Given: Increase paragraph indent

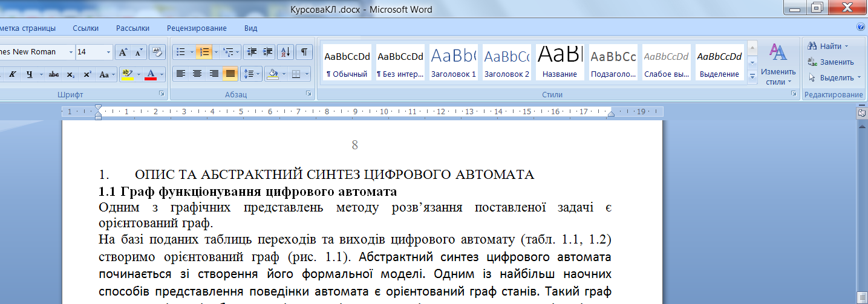Looking at the screenshot, I should click(268, 52).
